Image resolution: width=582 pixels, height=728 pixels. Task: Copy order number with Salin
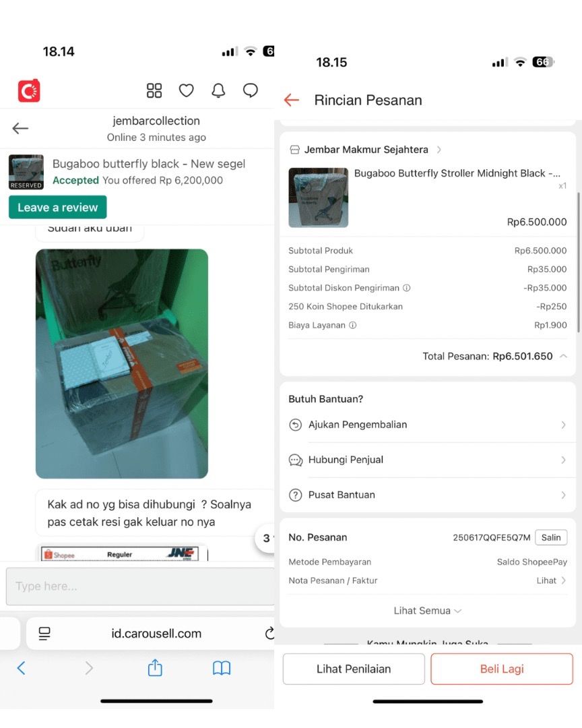point(551,538)
